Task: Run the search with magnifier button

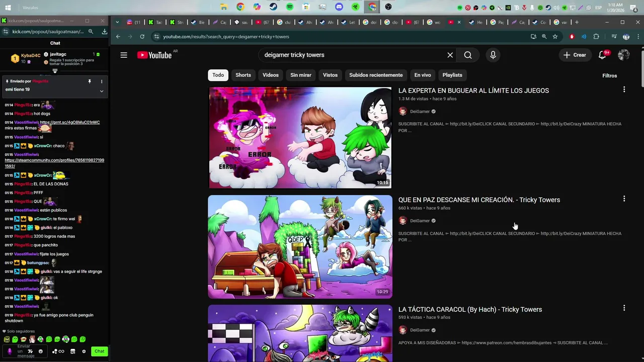Action: coord(468,55)
